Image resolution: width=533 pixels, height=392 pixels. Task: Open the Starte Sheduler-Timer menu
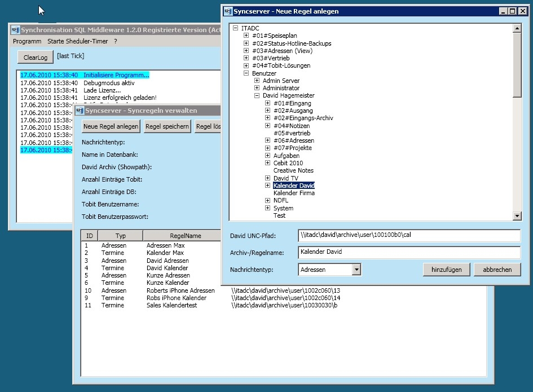coord(77,41)
